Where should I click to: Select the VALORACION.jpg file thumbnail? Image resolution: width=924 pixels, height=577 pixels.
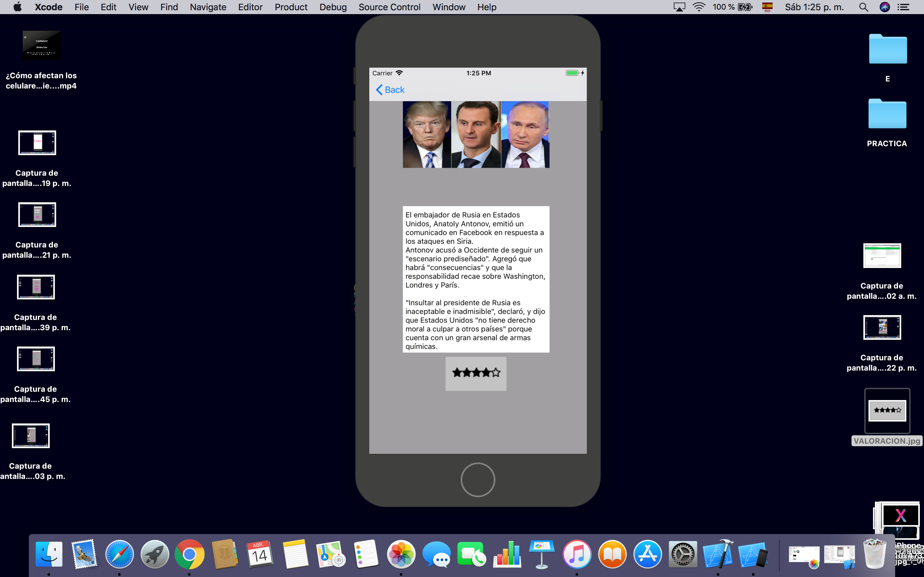pos(887,411)
